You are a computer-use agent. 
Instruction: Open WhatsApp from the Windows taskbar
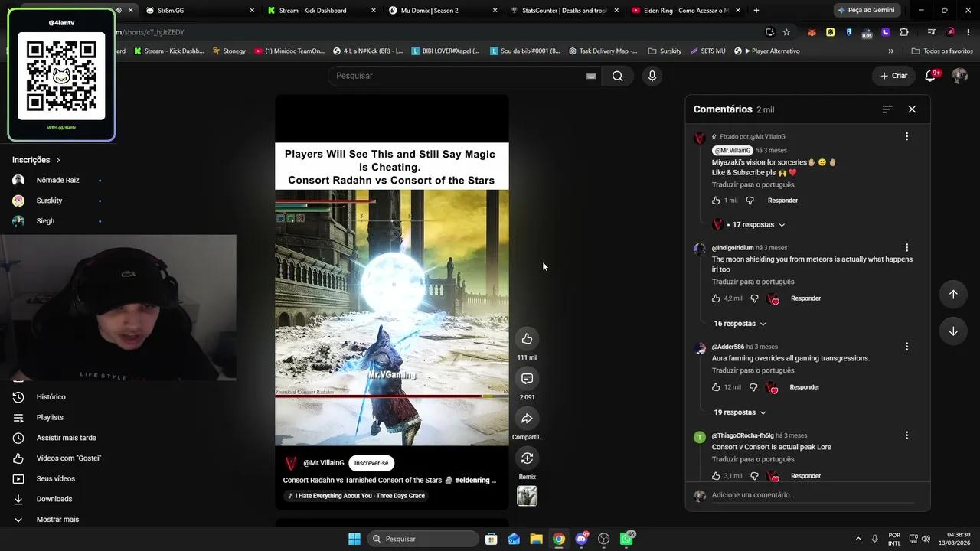pyautogui.click(x=626, y=539)
